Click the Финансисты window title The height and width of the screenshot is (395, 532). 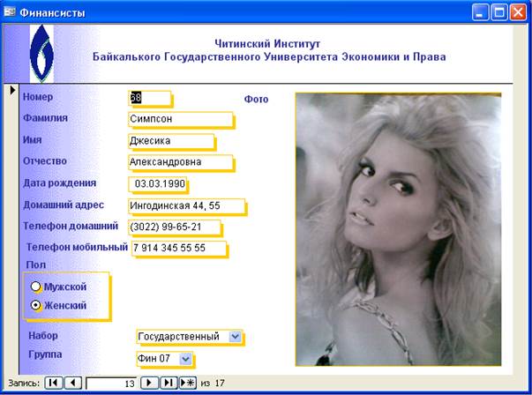click(52, 13)
